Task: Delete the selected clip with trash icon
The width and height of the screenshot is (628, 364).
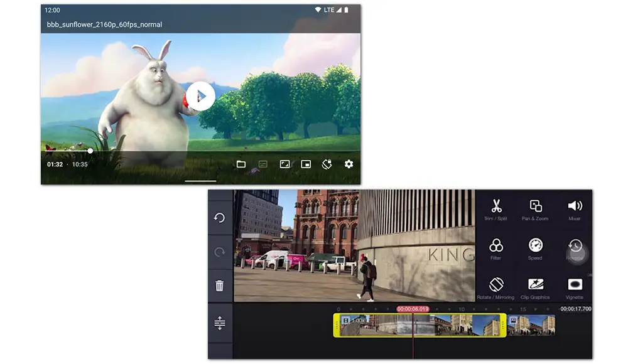Action: (x=219, y=286)
